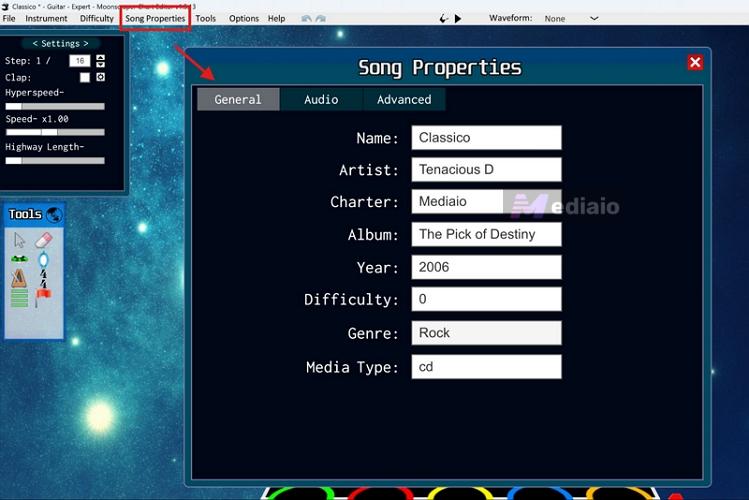Adjust the Speed x1.00 slider

tap(55, 132)
